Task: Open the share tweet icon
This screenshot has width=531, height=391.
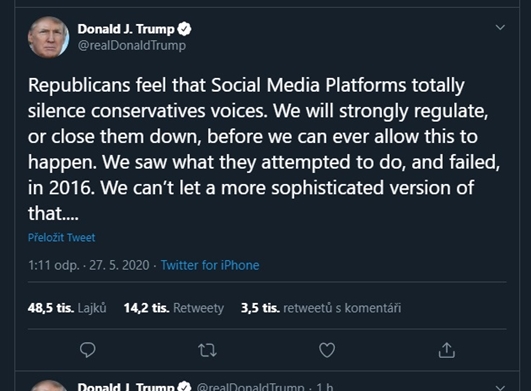Action: (x=447, y=350)
